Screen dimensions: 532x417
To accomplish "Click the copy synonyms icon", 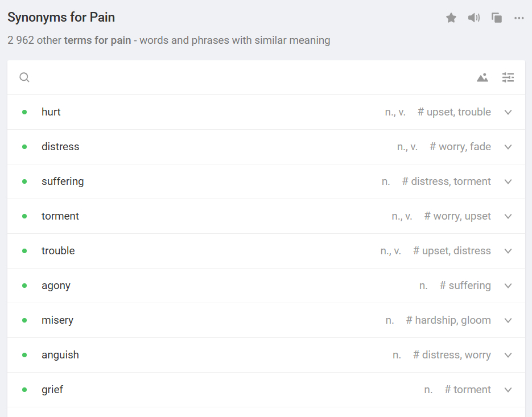I will coord(497,18).
